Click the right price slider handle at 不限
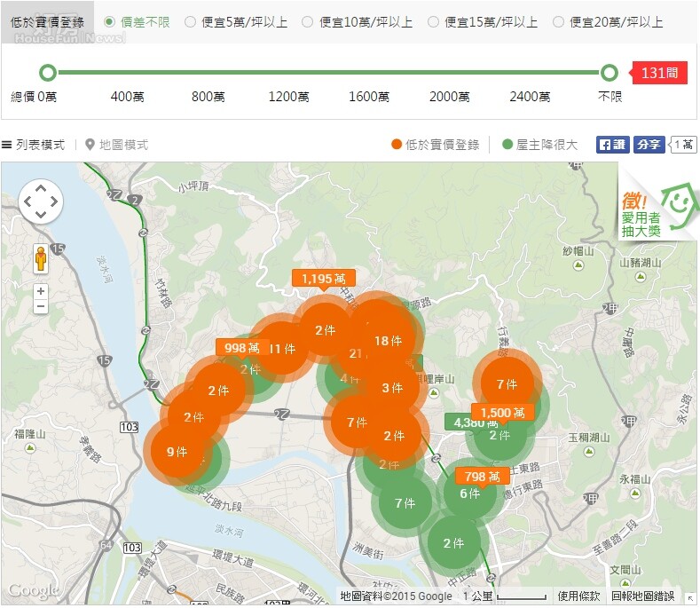 609,73
